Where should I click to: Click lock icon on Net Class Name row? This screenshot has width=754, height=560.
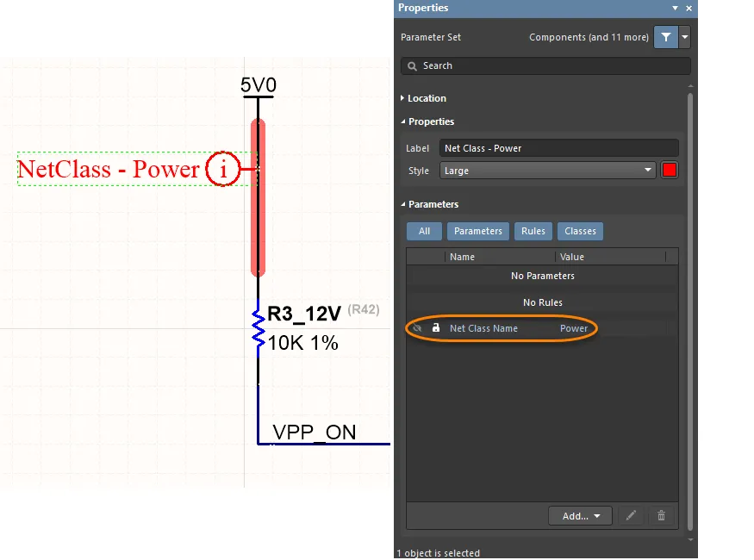point(436,328)
